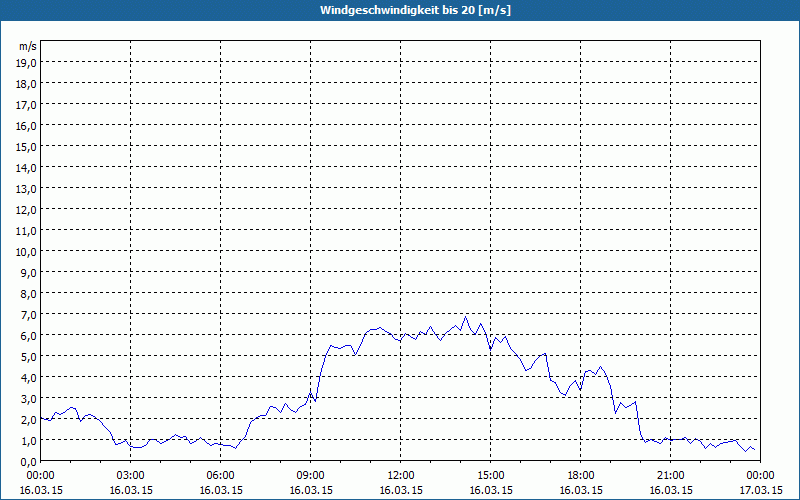This screenshot has height=500, width=800.
Task: Click the 15,0 y-axis label
Action: tap(26, 147)
